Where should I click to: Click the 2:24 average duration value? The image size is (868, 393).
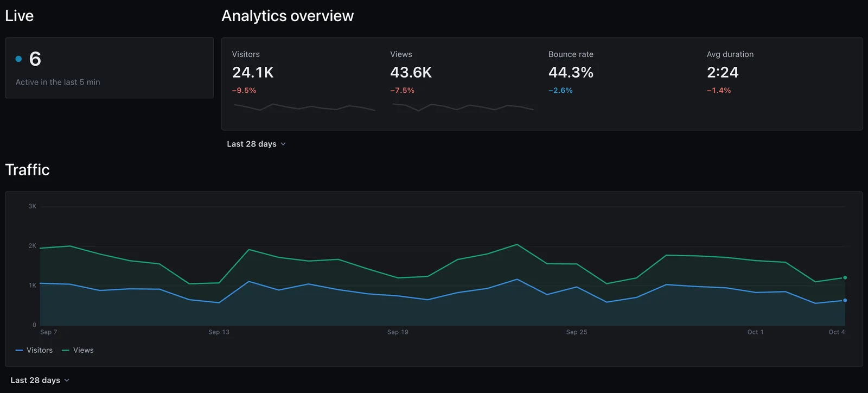click(723, 72)
